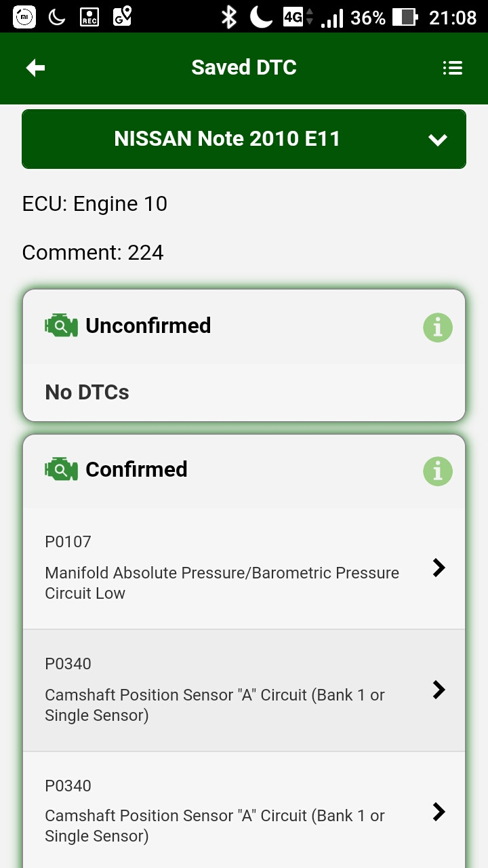Tap info icon beside Confirmed
Viewport: 488px width, 868px height.
pyautogui.click(x=438, y=471)
